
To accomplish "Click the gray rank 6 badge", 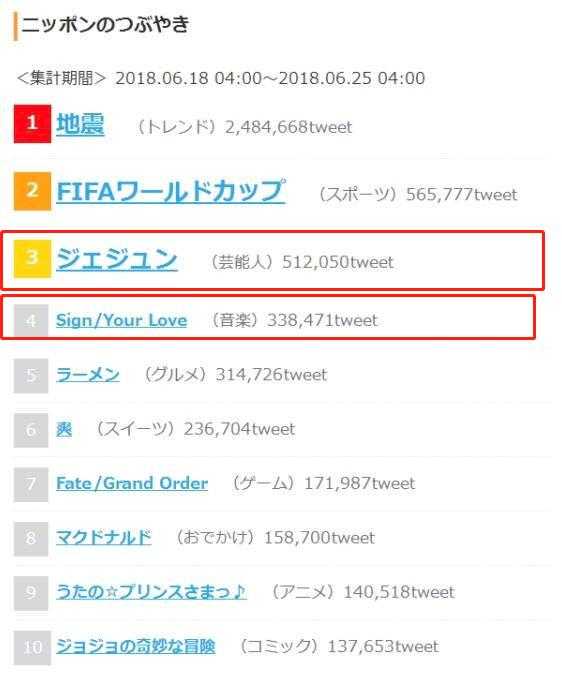I will 31,430.
